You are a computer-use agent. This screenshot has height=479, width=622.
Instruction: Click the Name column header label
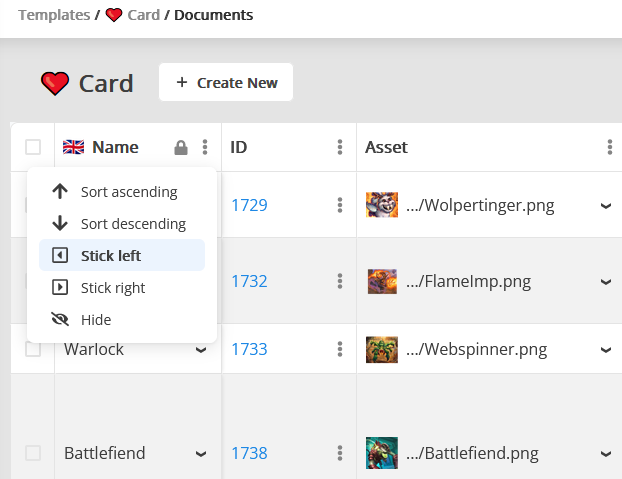pyautogui.click(x=115, y=147)
